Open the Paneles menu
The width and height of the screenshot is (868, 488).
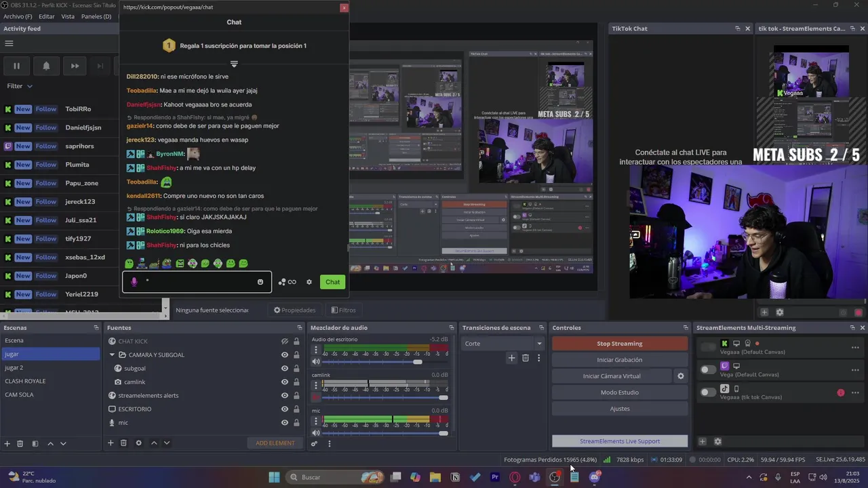[x=96, y=16]
